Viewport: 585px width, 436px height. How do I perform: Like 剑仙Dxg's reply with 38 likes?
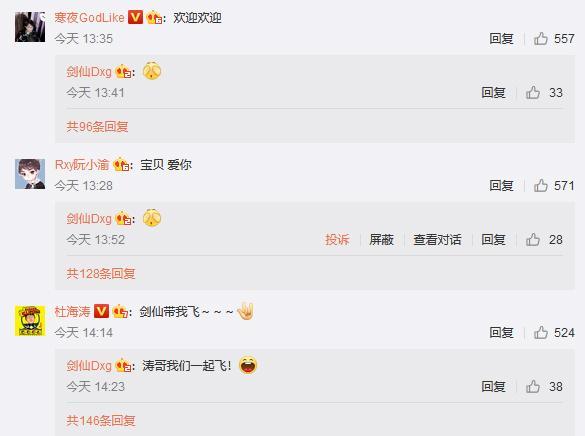533,386
